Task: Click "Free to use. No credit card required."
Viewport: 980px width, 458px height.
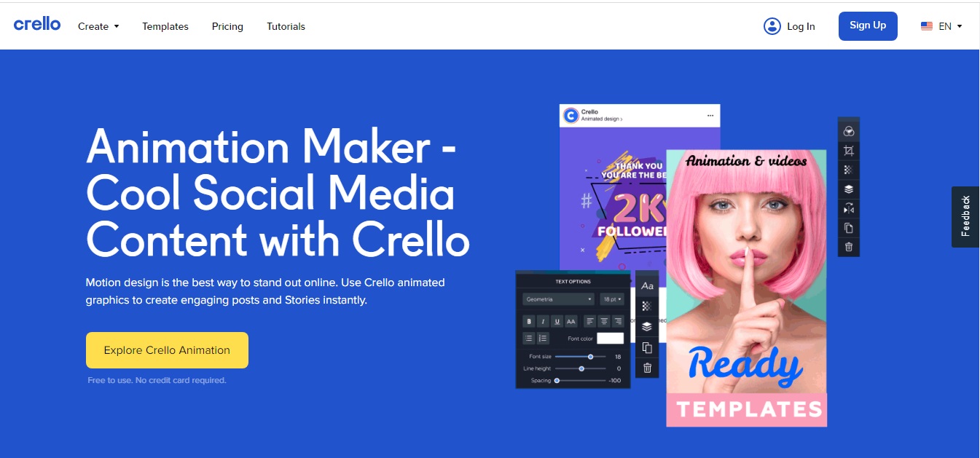Action: (x=157, y=380)
